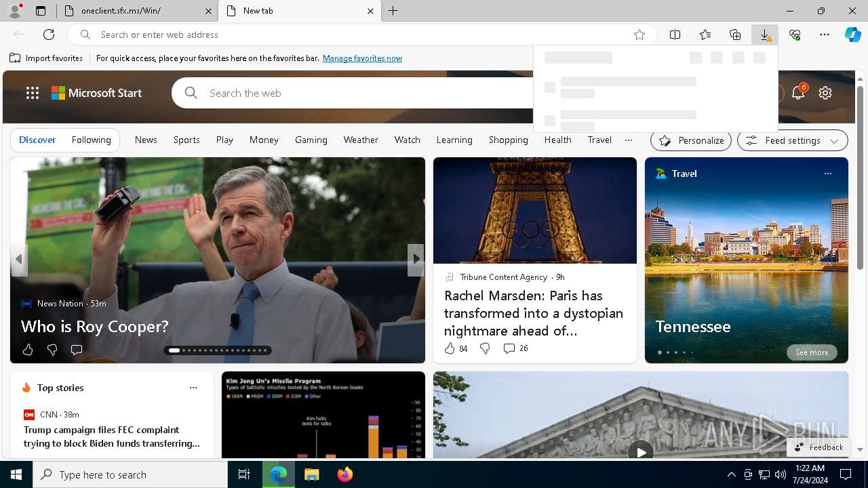Open File Explorer from taskbar
Screen dimensions: 868x488
(x=311, y=474)
